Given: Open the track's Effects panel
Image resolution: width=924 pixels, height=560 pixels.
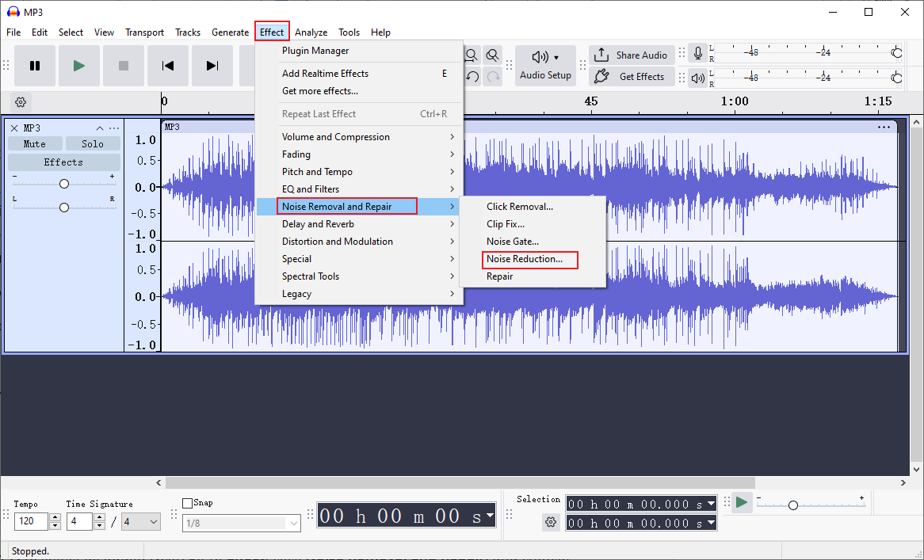Looking at the screenshot, I should tap(63, 162).
